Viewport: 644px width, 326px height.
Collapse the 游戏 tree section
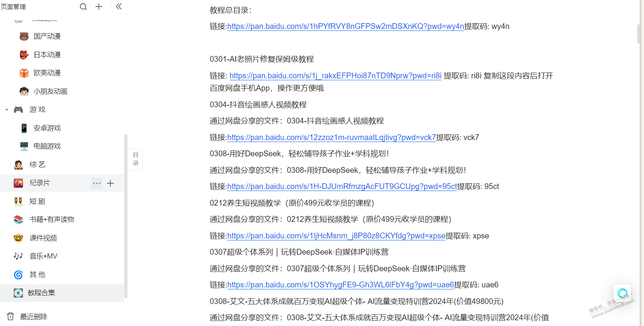(7, 110)
